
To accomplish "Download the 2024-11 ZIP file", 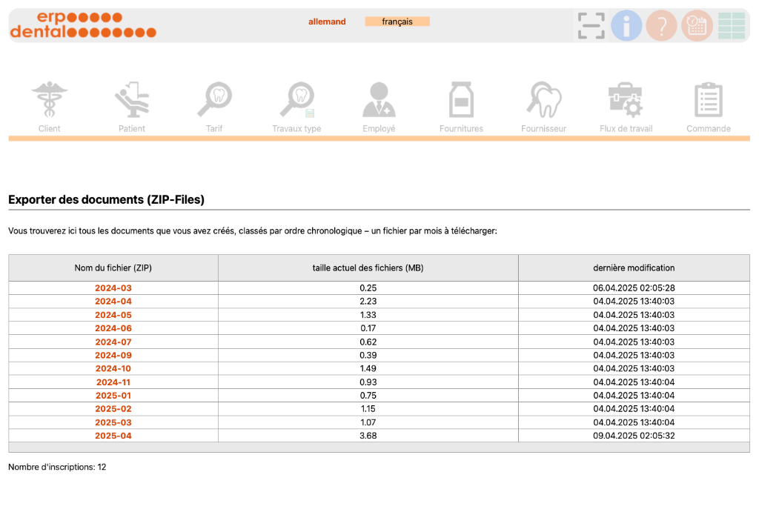I will point(113,382).
